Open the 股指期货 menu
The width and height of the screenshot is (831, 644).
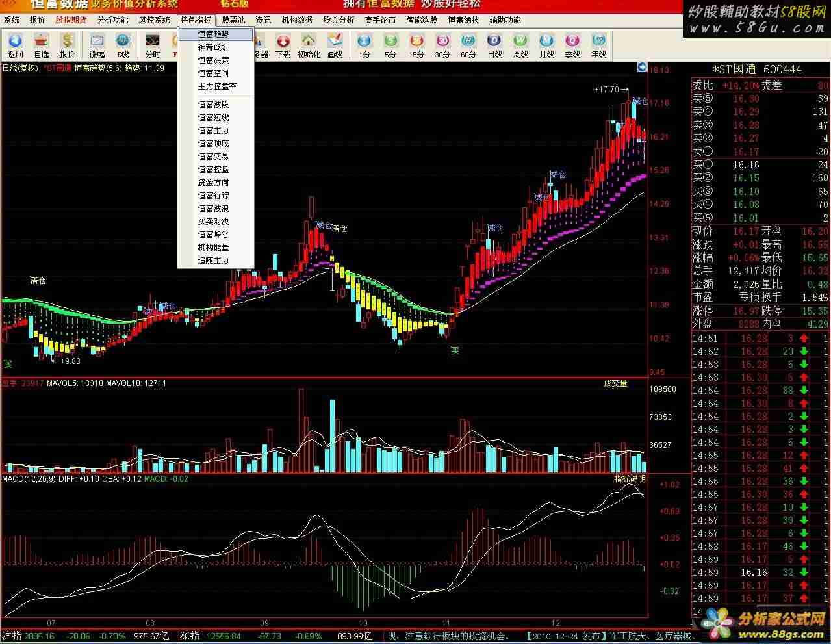(71, 20)
